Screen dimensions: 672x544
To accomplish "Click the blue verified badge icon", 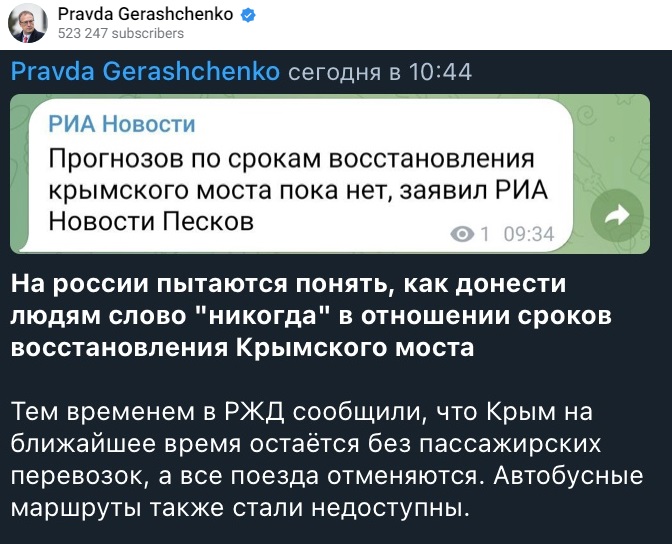I will pos(249,15).
